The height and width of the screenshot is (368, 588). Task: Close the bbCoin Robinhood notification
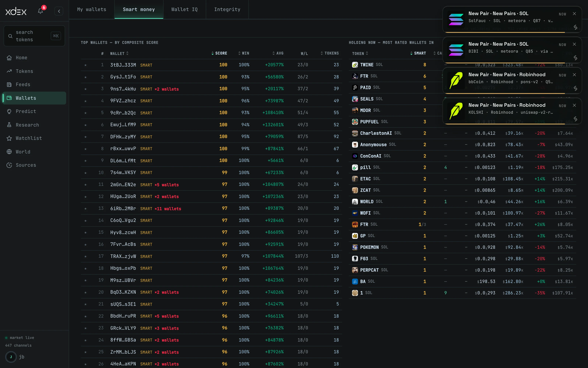tap(574, 75)
